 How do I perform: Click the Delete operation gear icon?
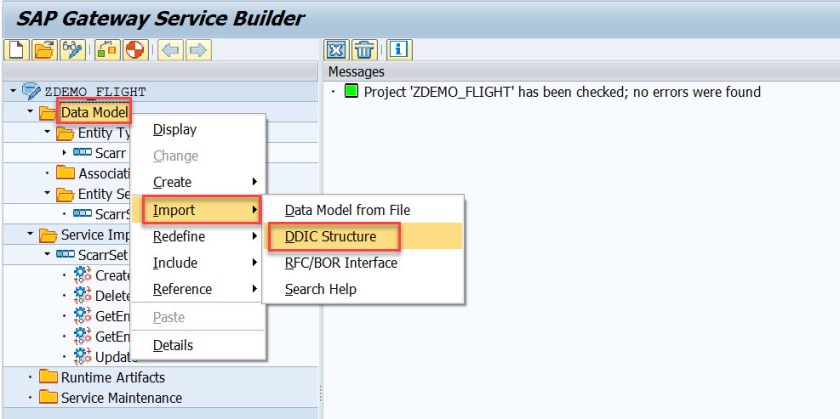pyautogui.click(x=82, y=295)
